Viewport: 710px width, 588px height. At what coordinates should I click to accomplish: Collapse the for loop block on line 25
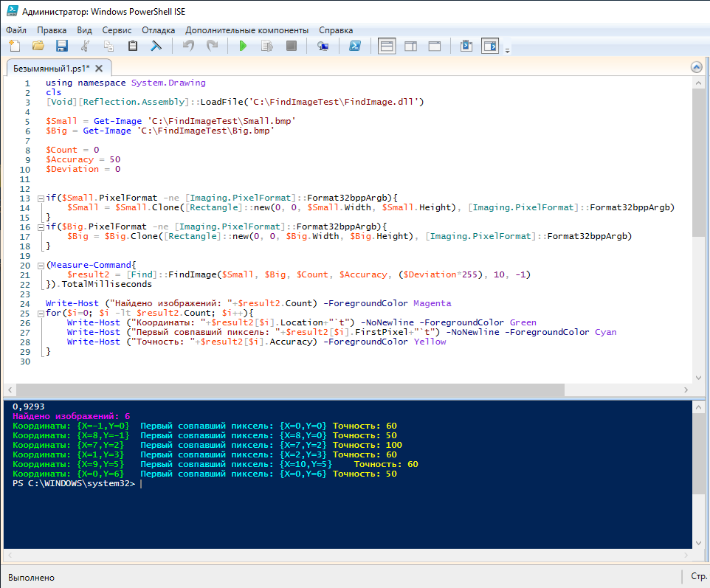[41, 314]
